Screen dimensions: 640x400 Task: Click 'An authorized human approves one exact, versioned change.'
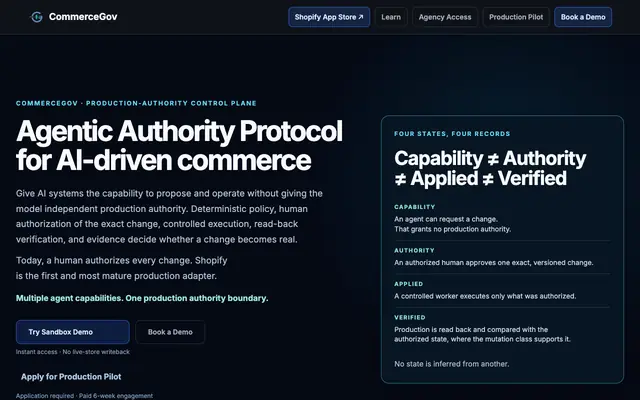click(494, 263)
